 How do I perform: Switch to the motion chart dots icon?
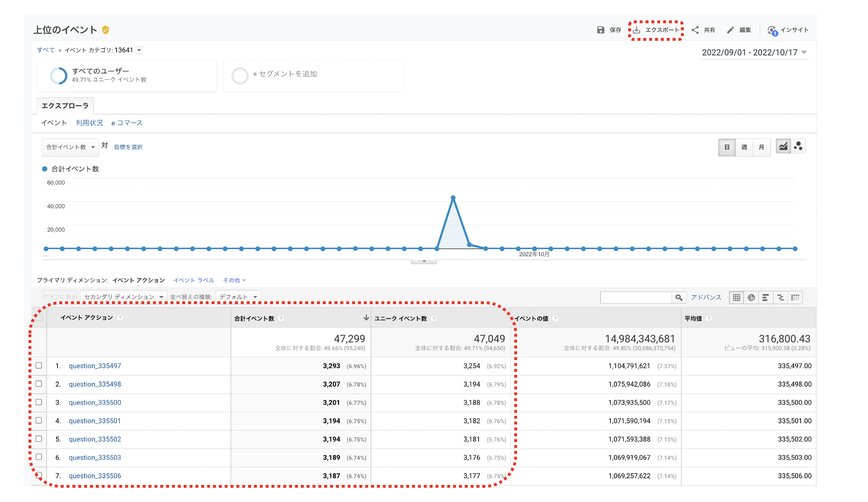(798, 147)
